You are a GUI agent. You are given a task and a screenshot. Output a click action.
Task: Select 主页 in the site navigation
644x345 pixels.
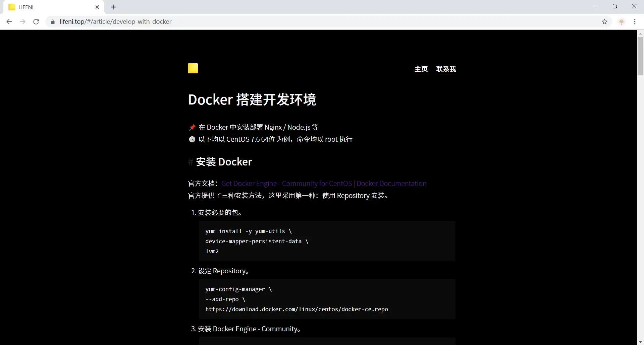click(421, 69)
